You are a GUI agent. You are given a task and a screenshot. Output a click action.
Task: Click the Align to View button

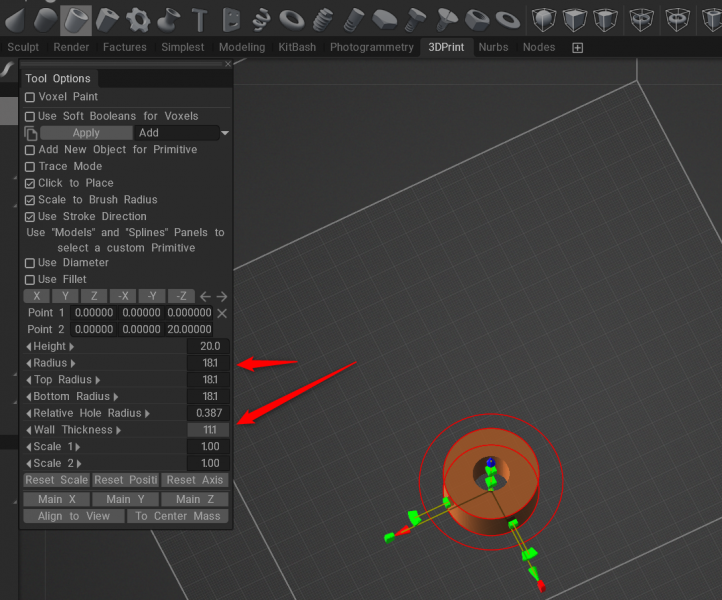73,516
